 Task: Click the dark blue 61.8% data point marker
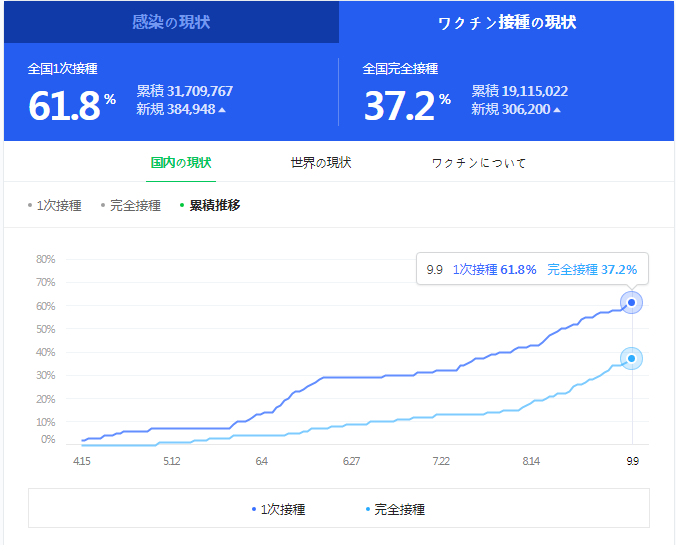point(631,302)
